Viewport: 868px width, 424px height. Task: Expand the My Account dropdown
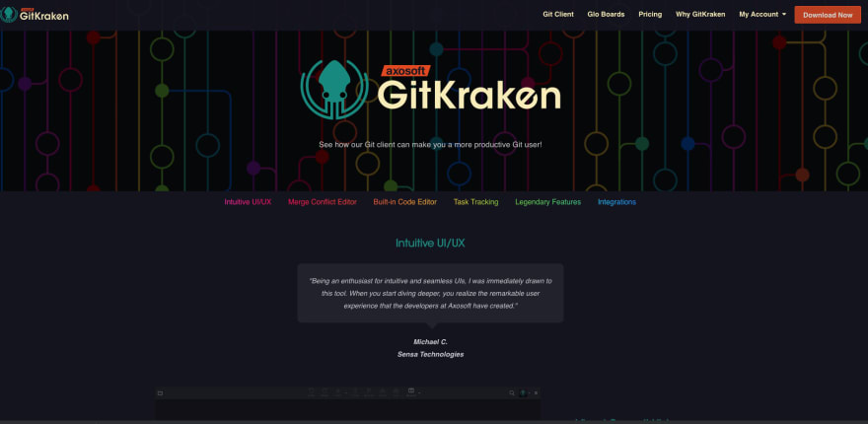tap(762, 15)
